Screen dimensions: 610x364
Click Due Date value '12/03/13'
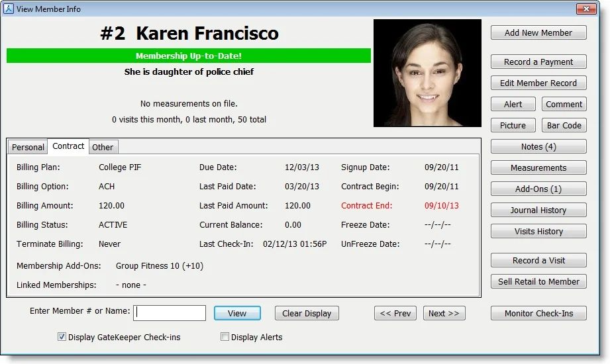tap(301, 167)
